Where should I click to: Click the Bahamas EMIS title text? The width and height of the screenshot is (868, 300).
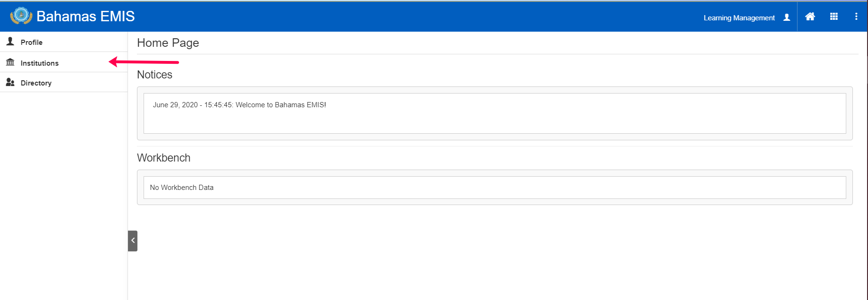click(x=85, y=17)
